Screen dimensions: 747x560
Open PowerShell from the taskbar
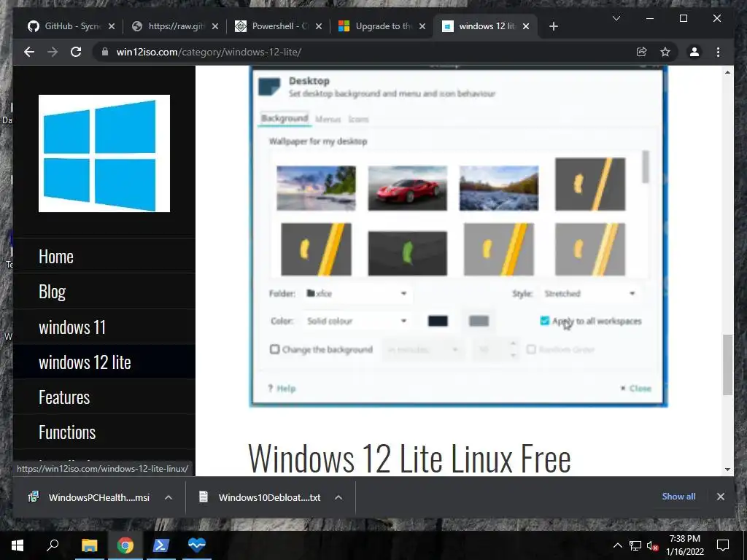pos(160,545)
